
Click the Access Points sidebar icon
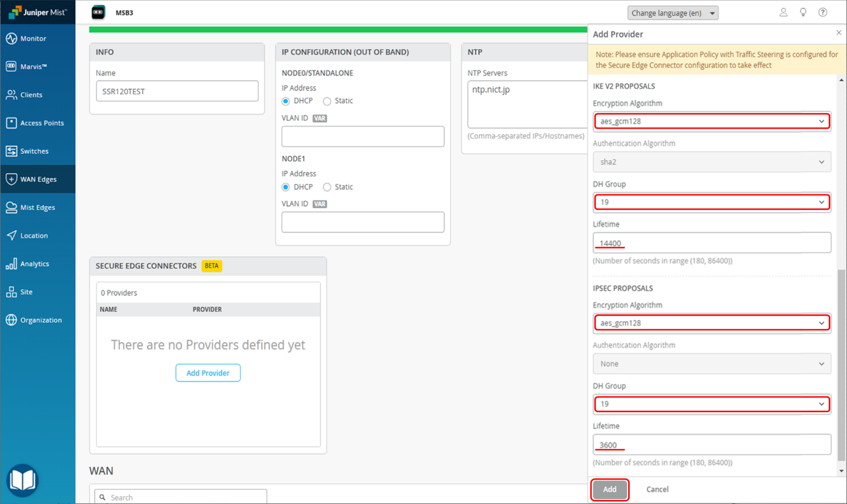click(11, 123)
